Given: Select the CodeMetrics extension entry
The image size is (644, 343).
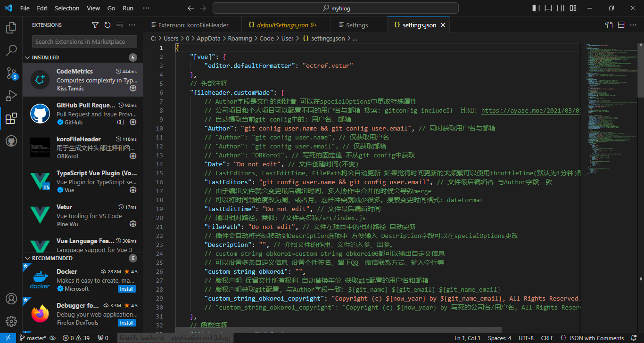Looking at the screenshot, I should [x=83, y=80].
